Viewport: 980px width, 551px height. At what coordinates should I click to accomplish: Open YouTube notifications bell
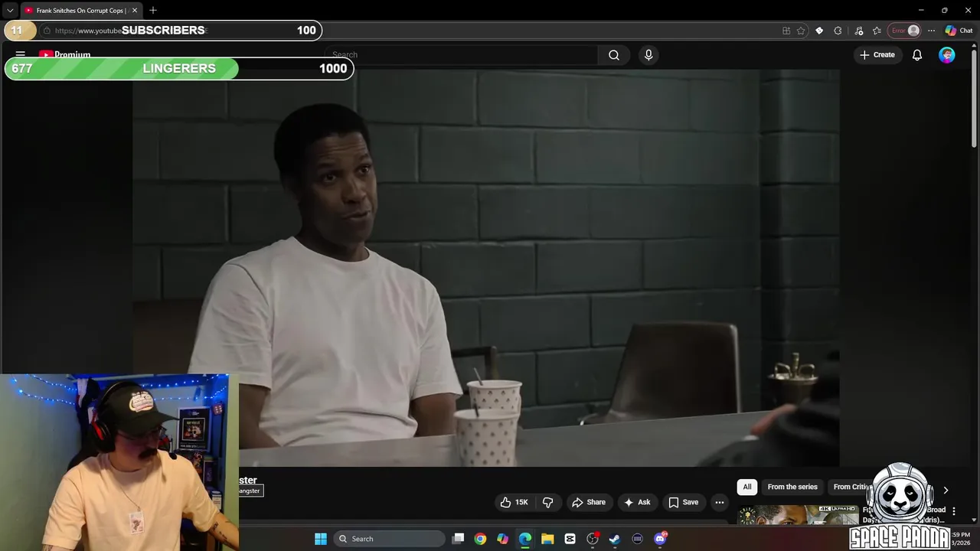pyautogui.click(x=917, y=55)
